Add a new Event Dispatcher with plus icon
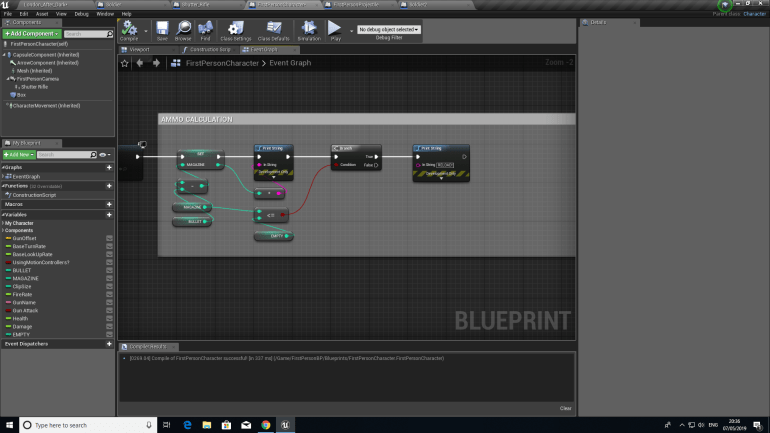The image size is (770, 433). [109, 344]
